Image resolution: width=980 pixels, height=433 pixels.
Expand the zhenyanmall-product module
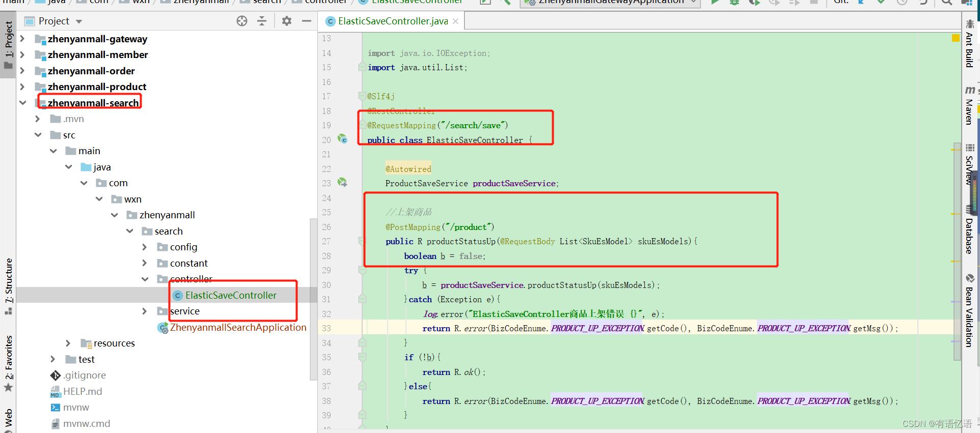pyautogui.click(x=22, y=86)
